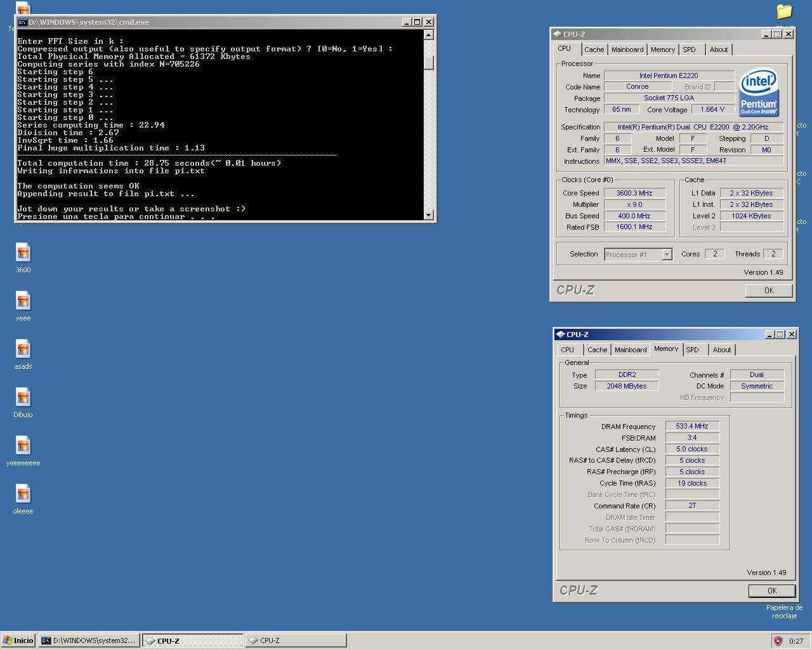This screenshot has width=812, height=650.
Task: Click OK in the CPU-Z Memory window
Action: coord(772,591)
